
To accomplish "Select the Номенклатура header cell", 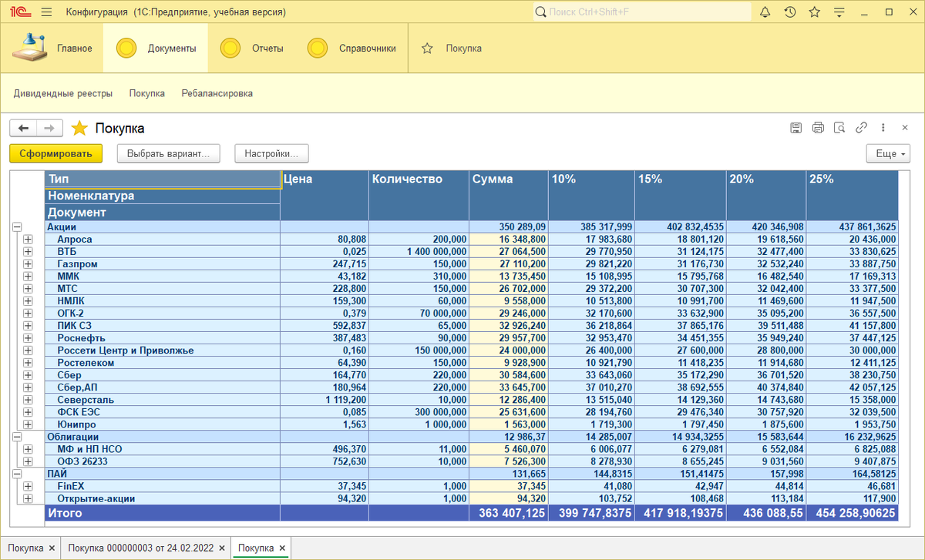I will pos(163,196).
